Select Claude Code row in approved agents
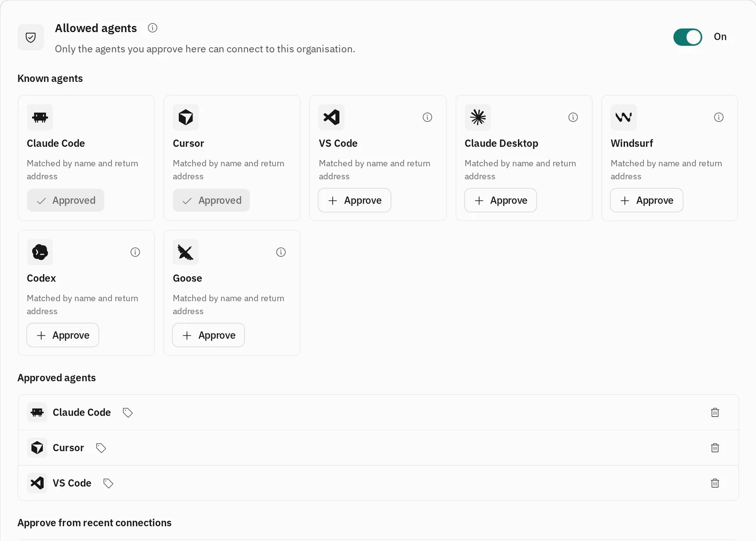This screenshot has height=541, width=756. tap(378, 412)
